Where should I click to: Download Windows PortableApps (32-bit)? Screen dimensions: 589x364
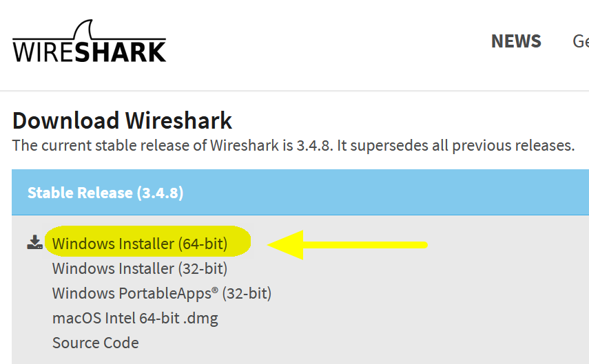[162, 293]
